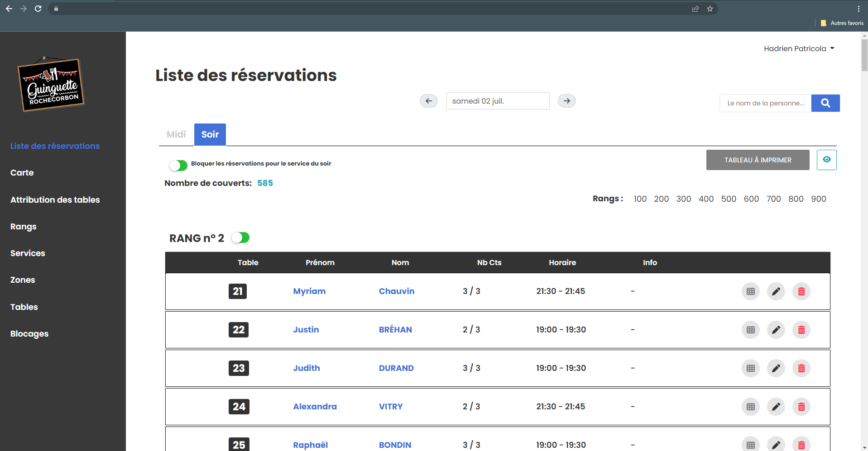Go to previous day with left arrow
This screenshot has height=451, width=868.
[x=428, y=101]
